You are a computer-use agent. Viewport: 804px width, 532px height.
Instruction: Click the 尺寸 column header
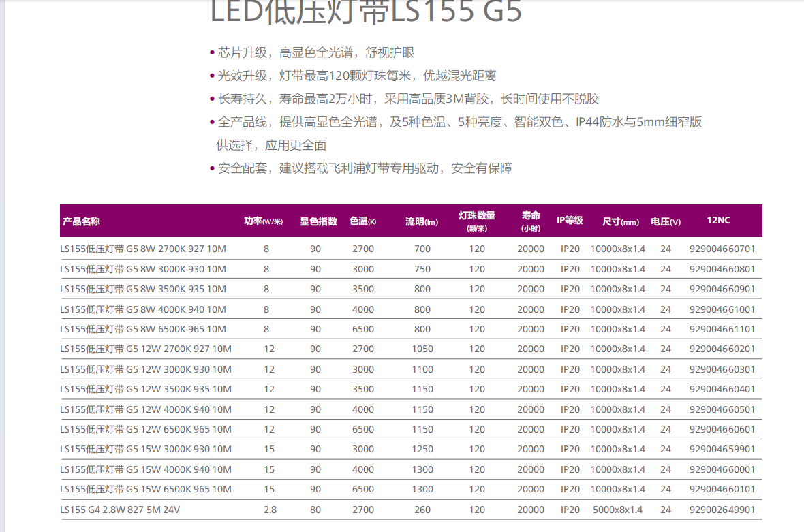point(621,221)
